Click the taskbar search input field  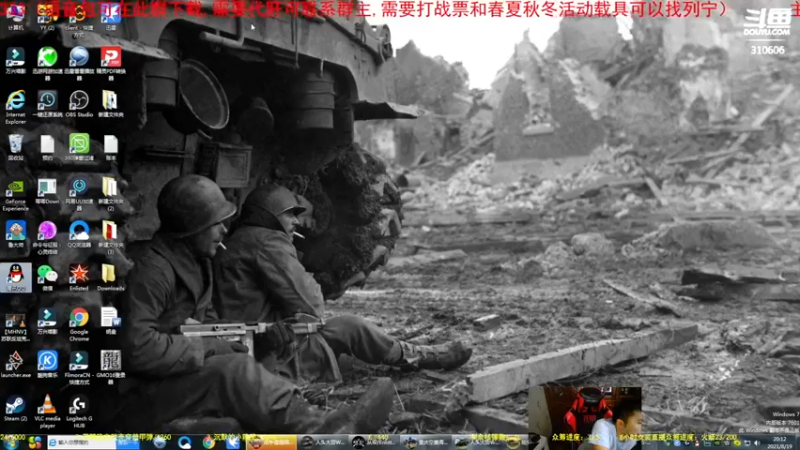pyautogui.click(x=82, y=442)
